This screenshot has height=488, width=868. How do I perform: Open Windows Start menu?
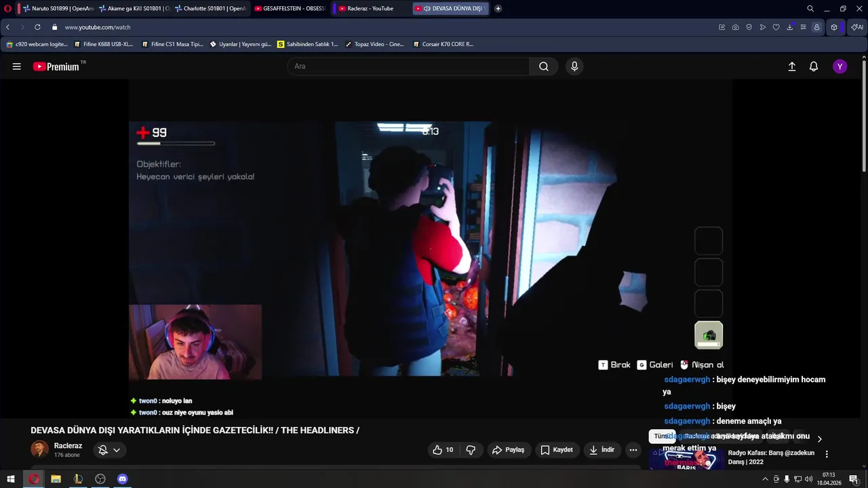coord(11,479)
